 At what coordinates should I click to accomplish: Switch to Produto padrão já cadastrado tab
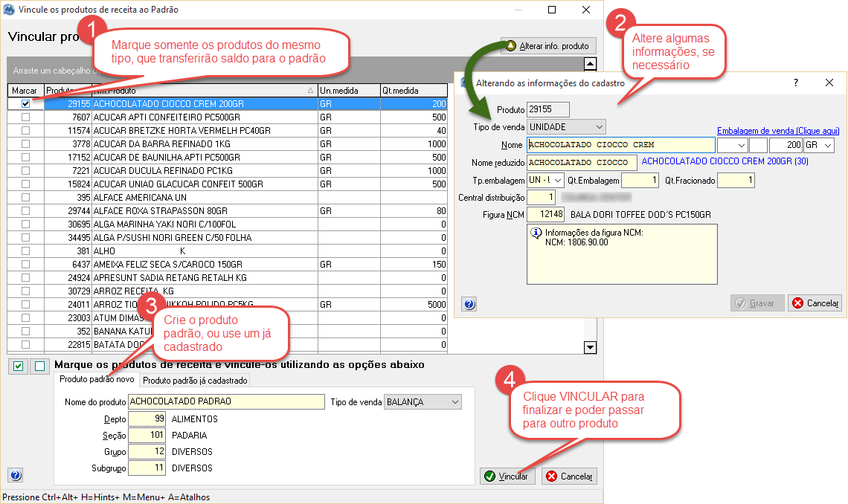(195, 381)
